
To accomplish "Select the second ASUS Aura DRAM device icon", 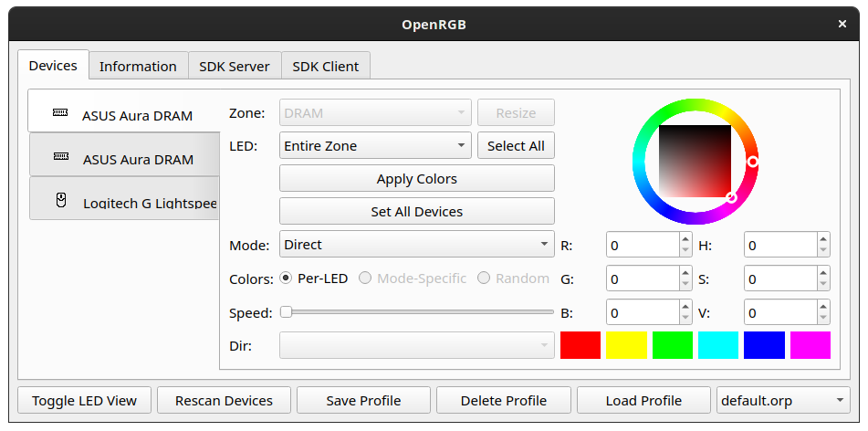I will tap(61, 157).
